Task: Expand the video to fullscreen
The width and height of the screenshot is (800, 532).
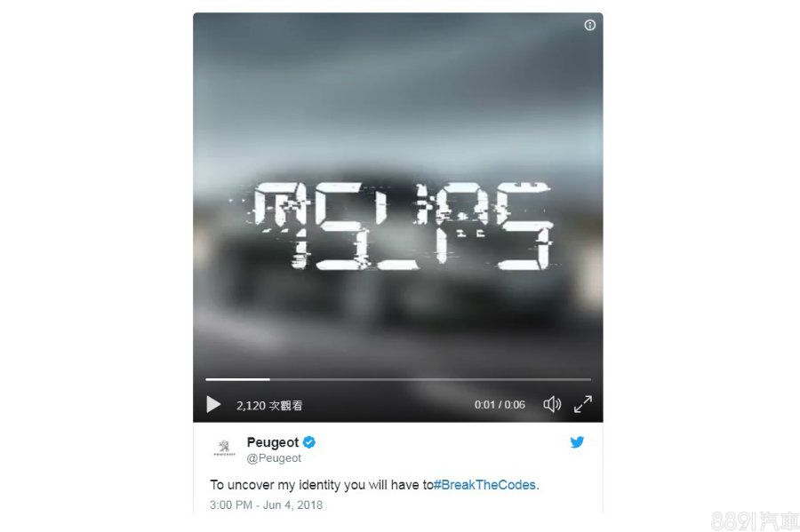Action: tap(582, 404)
